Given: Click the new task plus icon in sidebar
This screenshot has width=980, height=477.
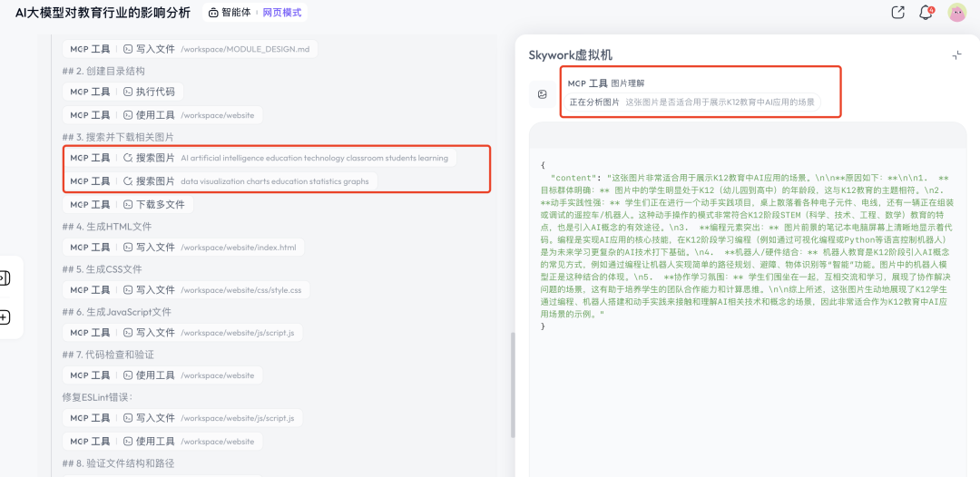Looking at the screenshot, I should (x=5, y=317).
